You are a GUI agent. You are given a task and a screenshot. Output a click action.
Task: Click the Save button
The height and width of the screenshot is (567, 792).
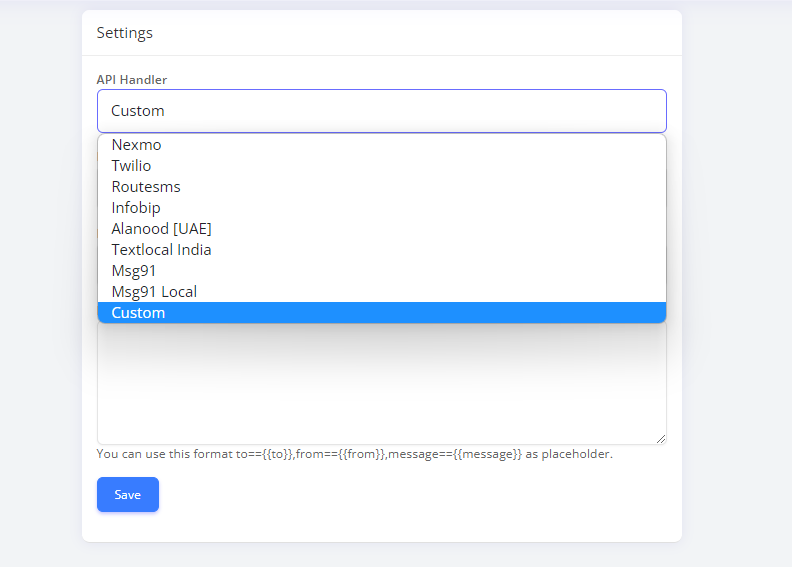point(128,494)
